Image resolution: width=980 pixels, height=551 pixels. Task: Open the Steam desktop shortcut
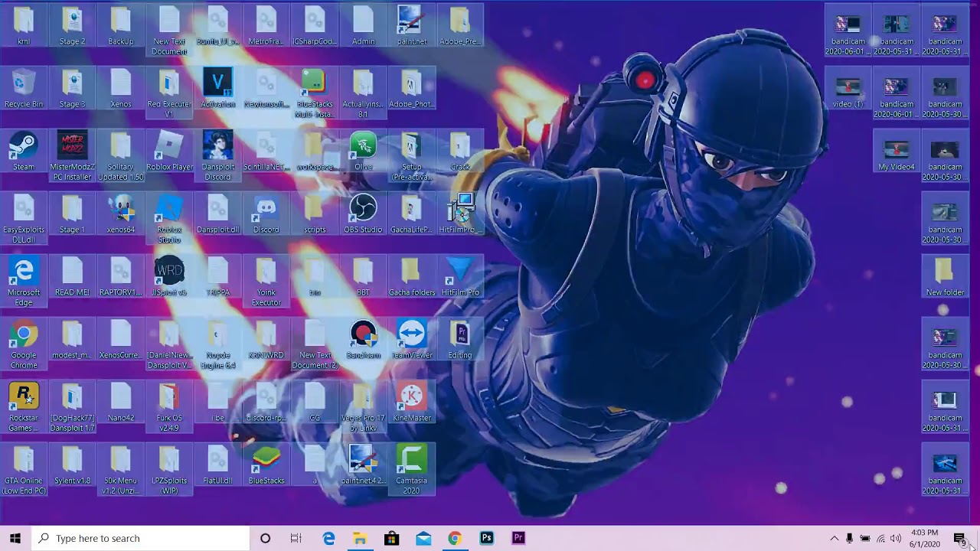click(x=24, y=151)
